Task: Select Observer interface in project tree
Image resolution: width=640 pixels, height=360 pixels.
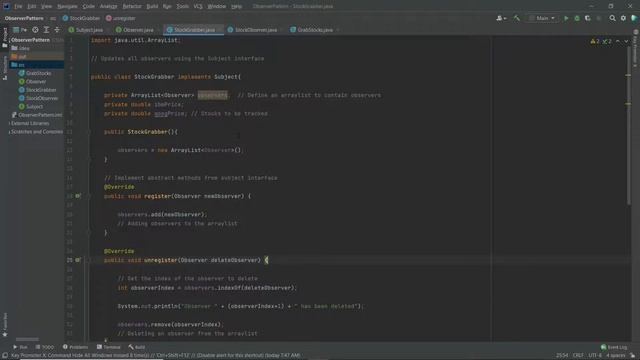Action: click(32, 82)
